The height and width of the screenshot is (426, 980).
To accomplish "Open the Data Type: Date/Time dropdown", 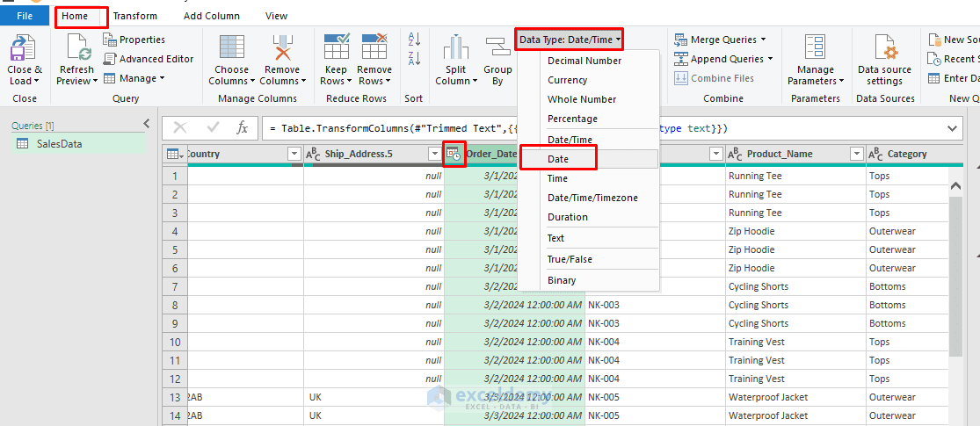I will 570,40.
